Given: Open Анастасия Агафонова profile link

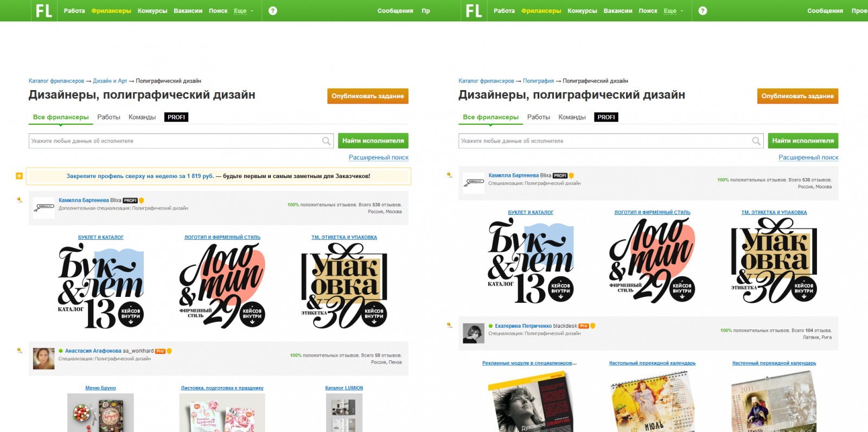Looking at the screenshot, I should 93,351.
